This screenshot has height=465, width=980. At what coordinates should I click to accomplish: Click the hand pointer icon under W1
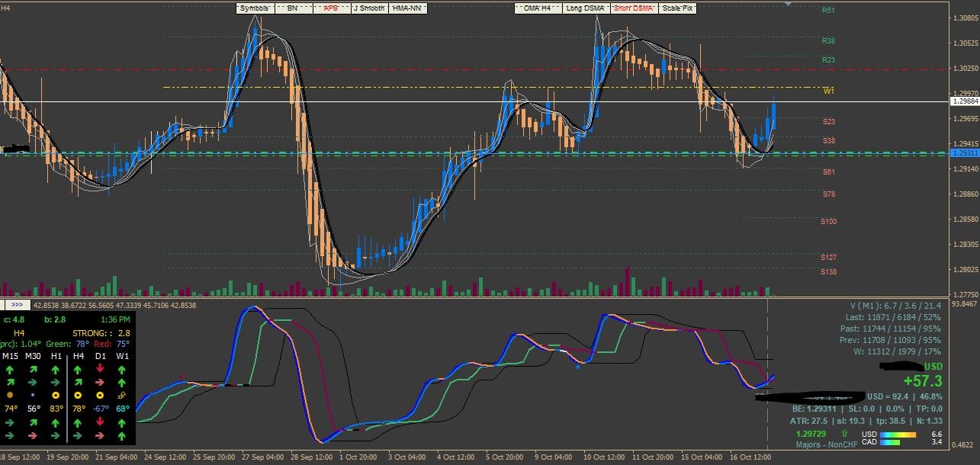tap(122, 396)
